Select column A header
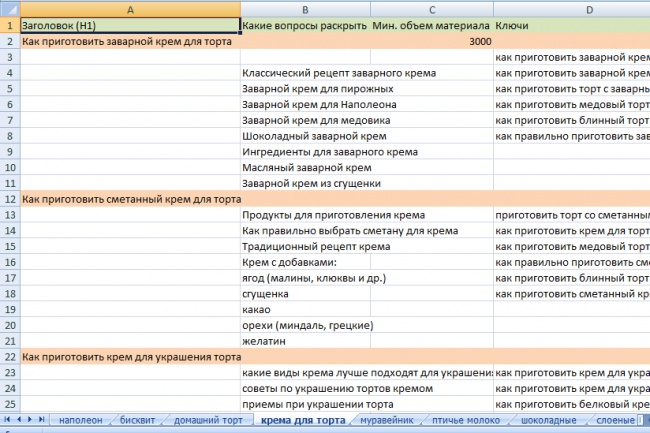Image resolution: width=650 pixels, height=433 pixels. (x=130, y=10)
